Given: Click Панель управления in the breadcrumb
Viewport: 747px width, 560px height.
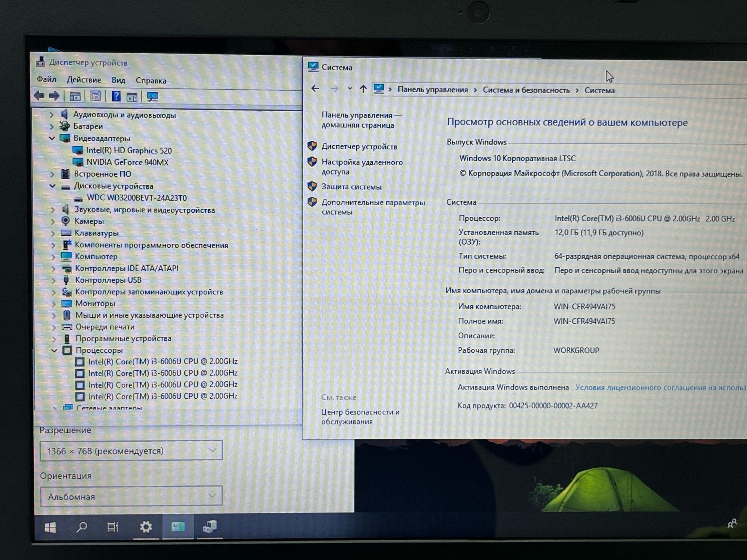Looking at the screenshot, I should [x=433, y=90].
